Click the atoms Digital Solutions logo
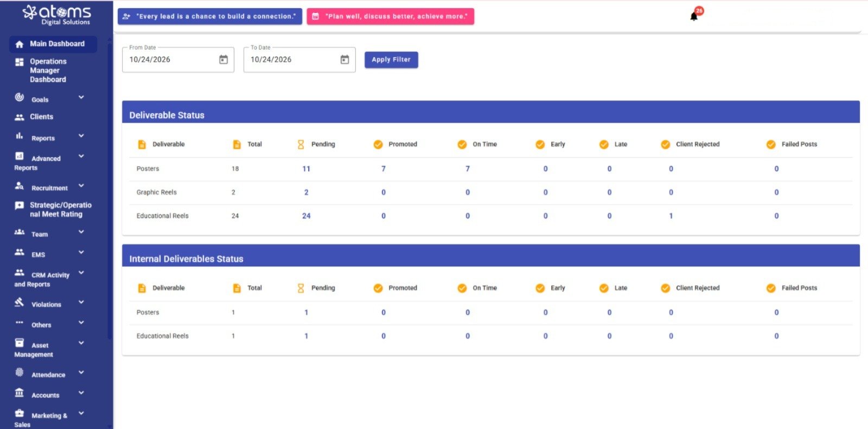The width and height of the screenshot is (868, 429). point(57,15)
